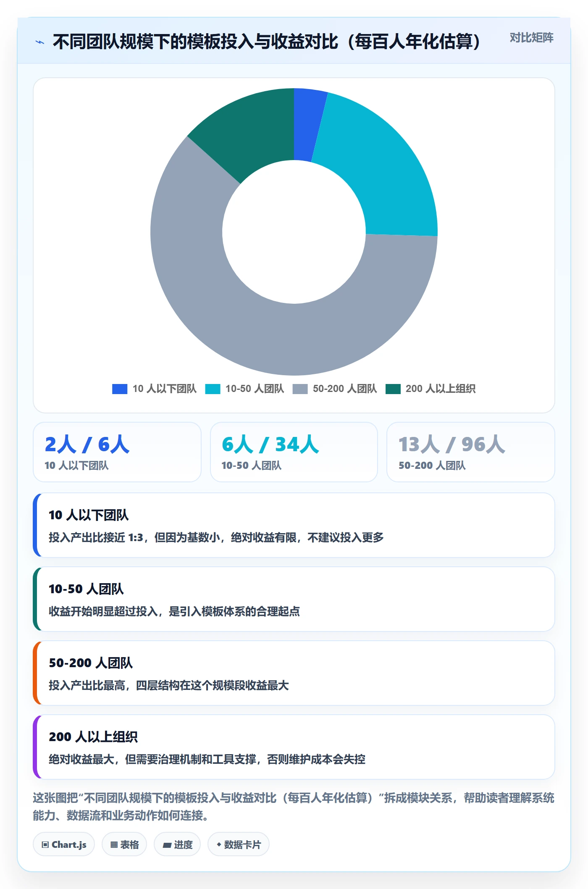Open the 2人 / 6人 stat card

pyautogui.click(x=117, y=452)
